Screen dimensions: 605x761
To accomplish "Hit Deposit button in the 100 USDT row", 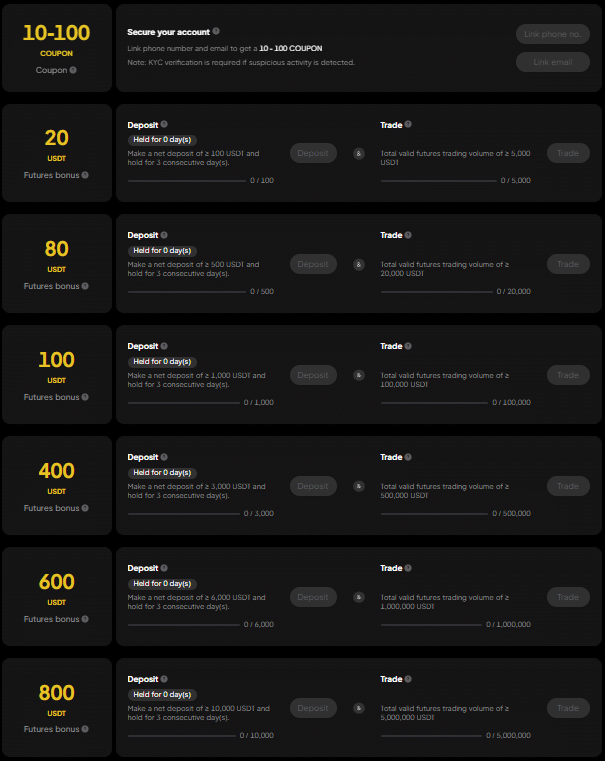I will point(313,375).
